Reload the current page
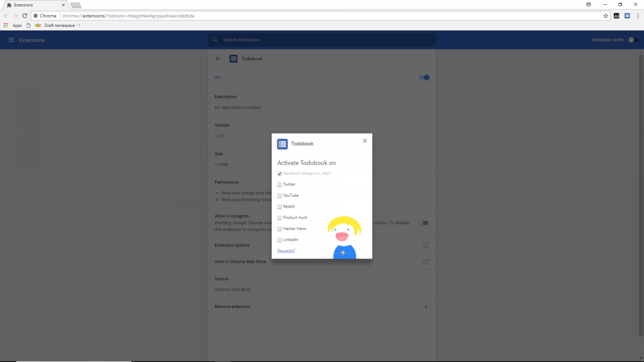This screenshot has width=644, height=362. (25, 16)
